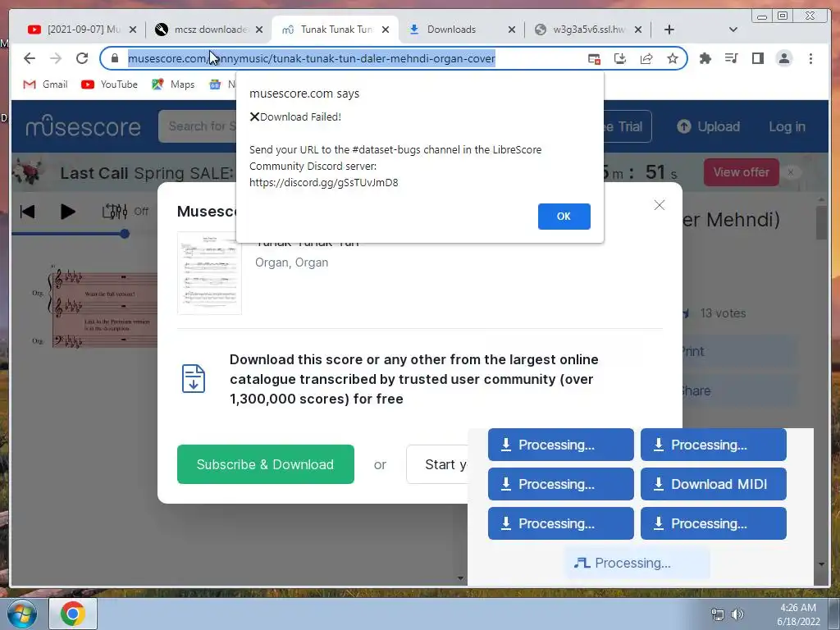This screenshot has width=840, height=630.
Task: Click the "13 votes" rating text
Action: point(723,313)
